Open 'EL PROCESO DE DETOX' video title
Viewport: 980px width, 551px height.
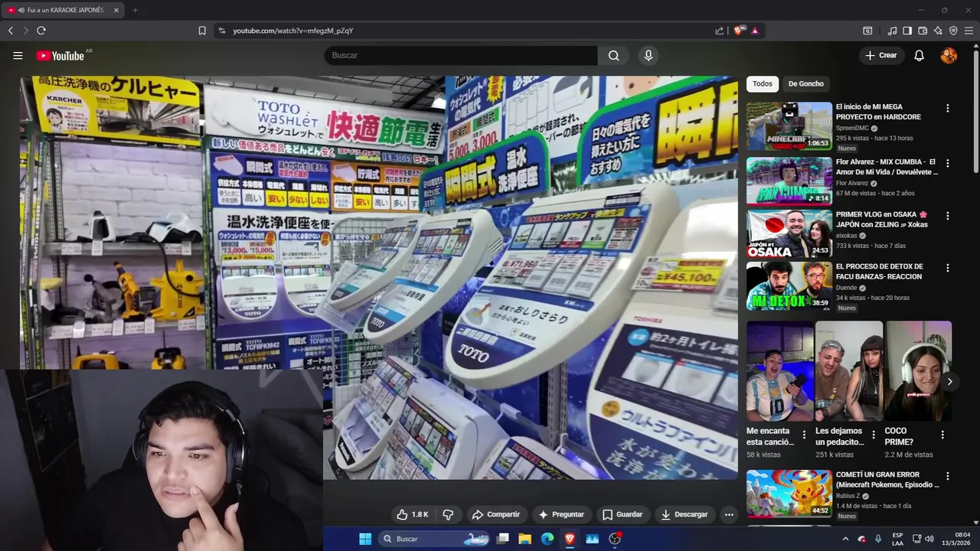[x=879, y=271]
